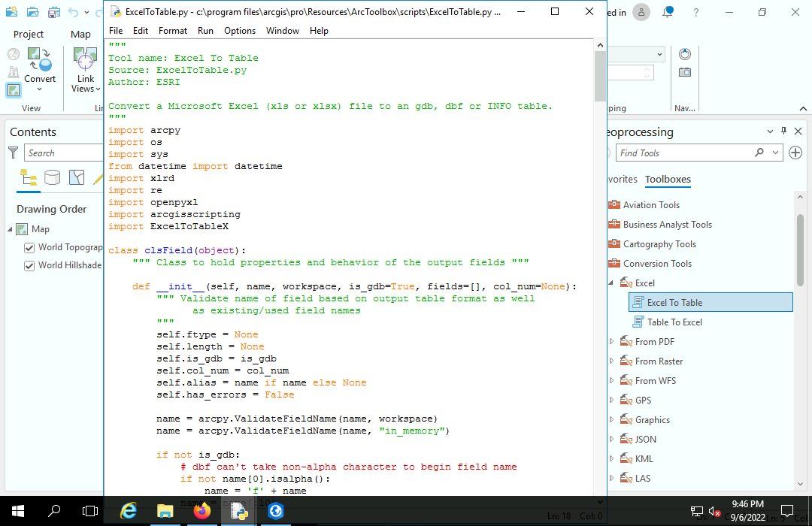Expand the From PDF toolset
The image size is (812, 526).
point(612,342)
